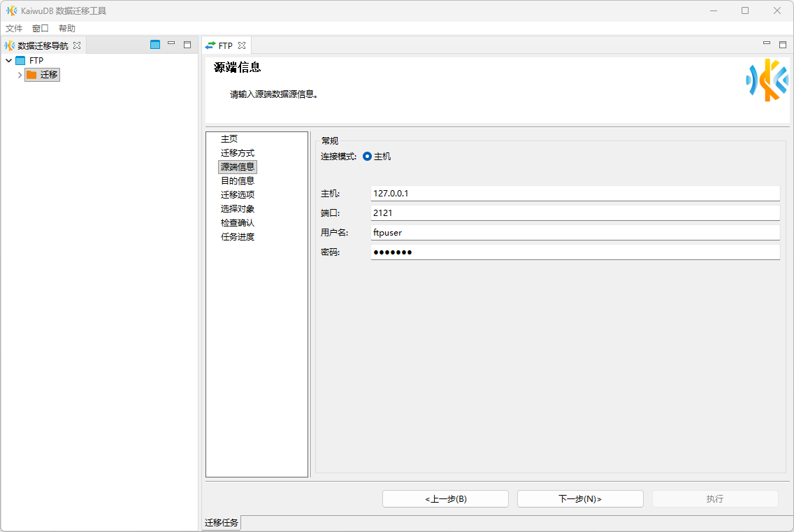Click the 主机 address input field

pyautogui.click(x=575, y=194)
